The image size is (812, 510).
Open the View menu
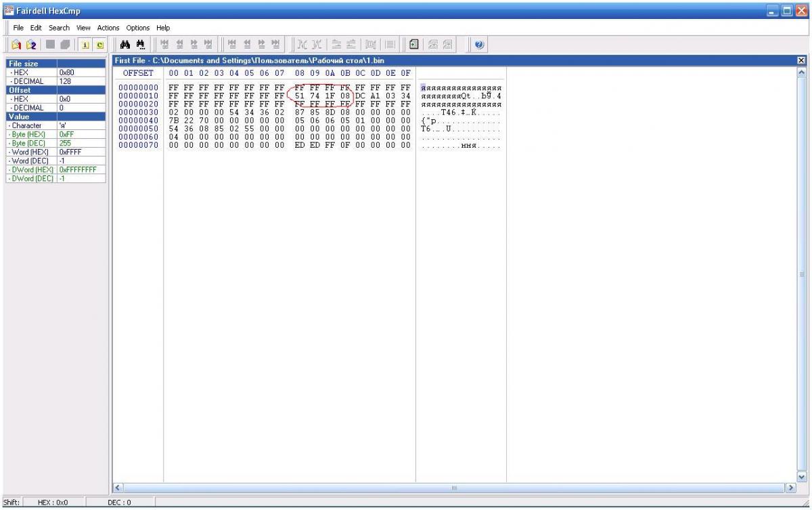pyautogui.click(x=83, y=28)
